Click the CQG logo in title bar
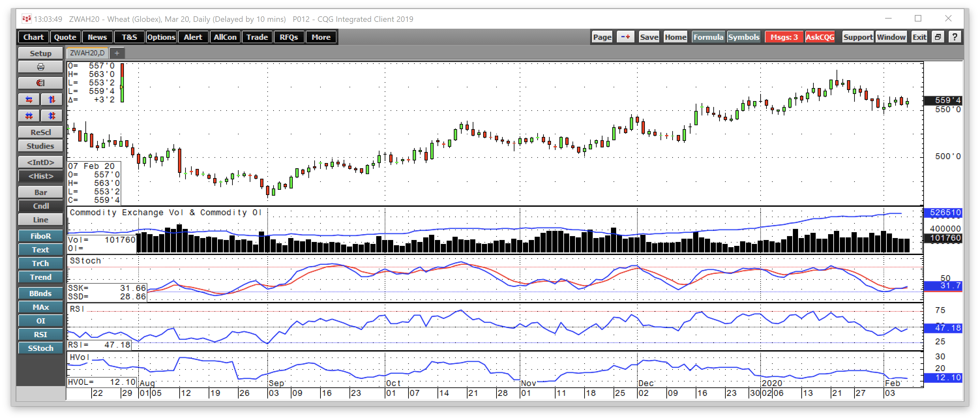 click(x=27, y=19)
